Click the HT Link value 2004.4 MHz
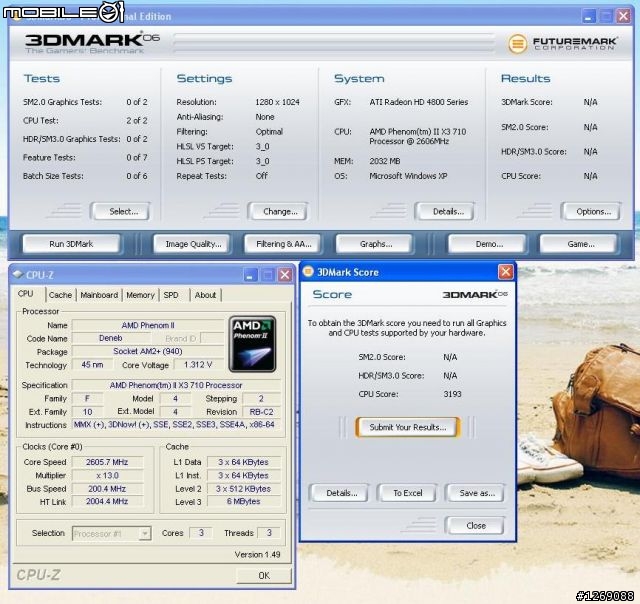 [x=107, y=502]
